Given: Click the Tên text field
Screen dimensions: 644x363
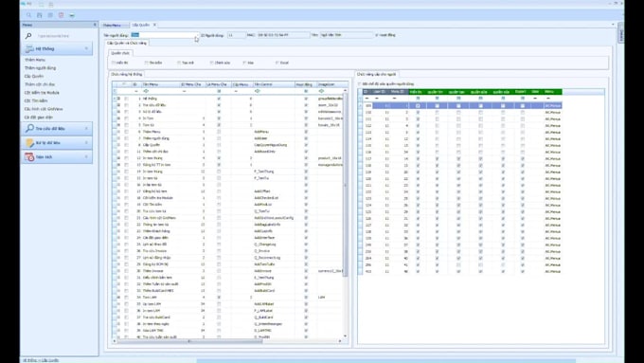Looking at the screenshot, I should click(347, 35).
